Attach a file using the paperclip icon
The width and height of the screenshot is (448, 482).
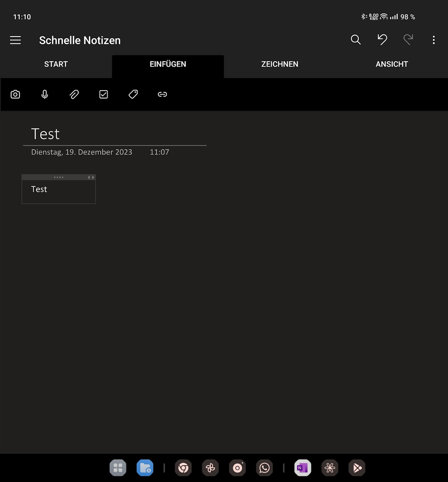[x=74, y=94]
